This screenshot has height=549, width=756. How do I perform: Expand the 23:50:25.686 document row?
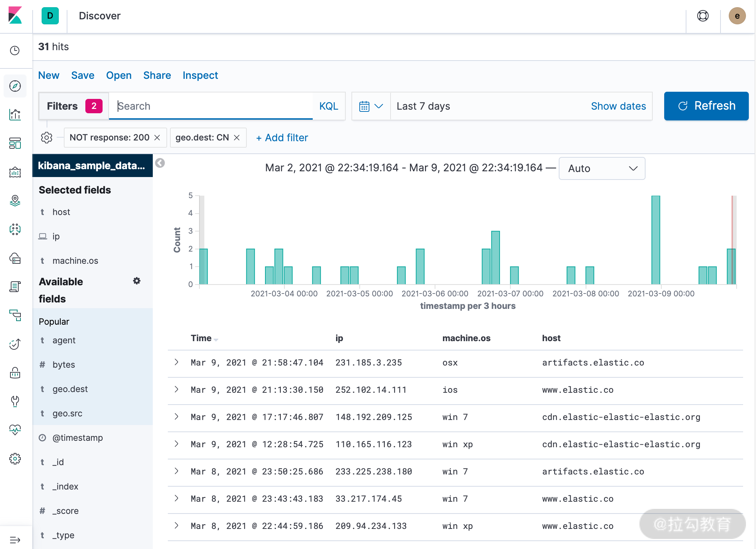pyautogui.click(x=176, y=471)
